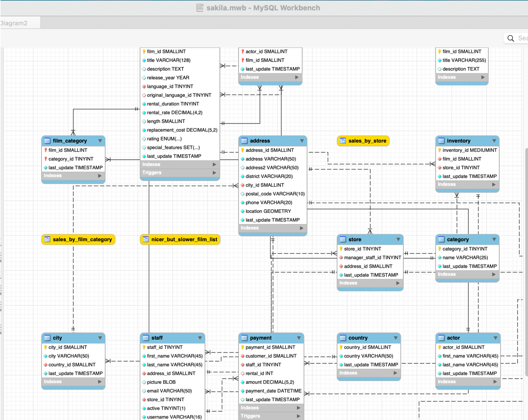Viewport: 528px width, 420px height.
Task: Collapse the inventory table with its arrow
Action: 494,141
